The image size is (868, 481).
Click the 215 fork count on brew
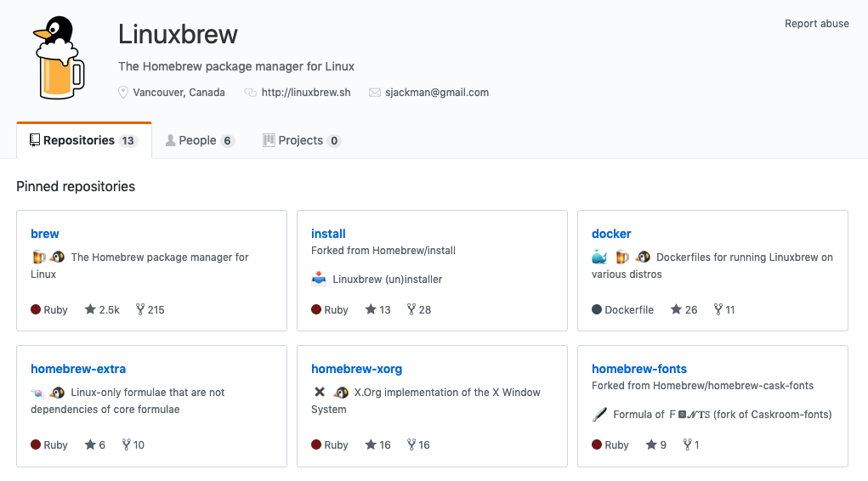tap(156, 310)
